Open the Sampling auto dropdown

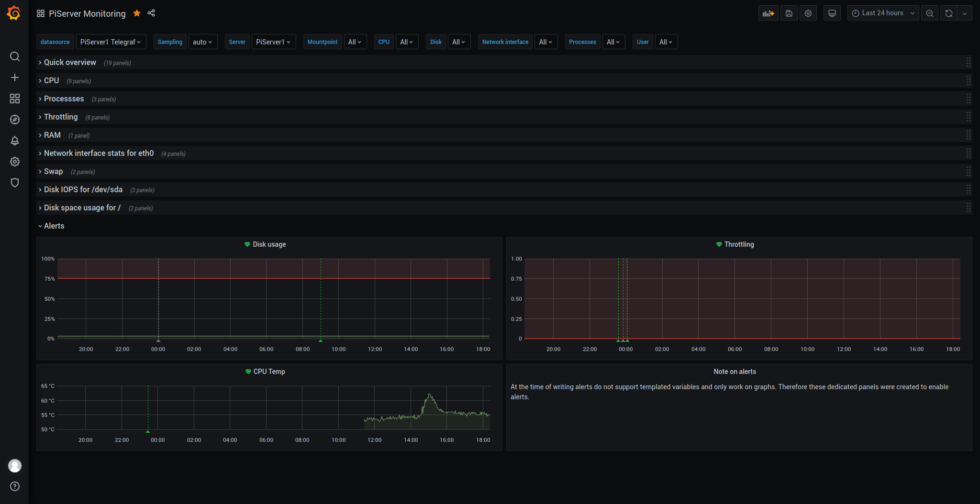pyautogui.click(x=202, y=42)
